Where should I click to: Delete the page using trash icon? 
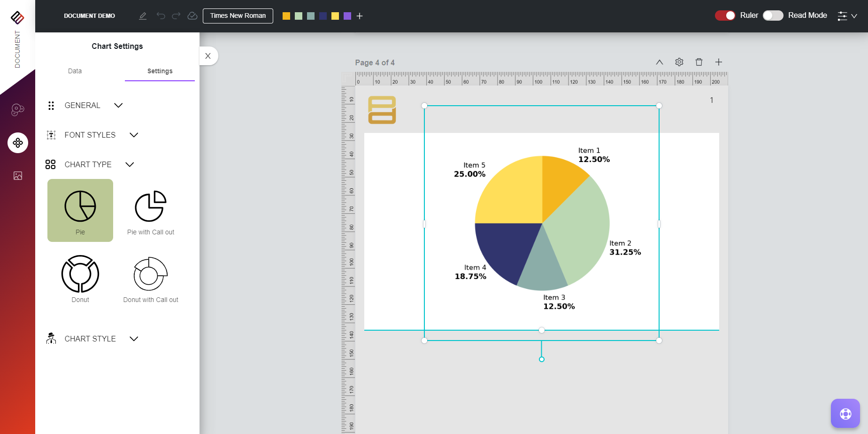[699, 62]
